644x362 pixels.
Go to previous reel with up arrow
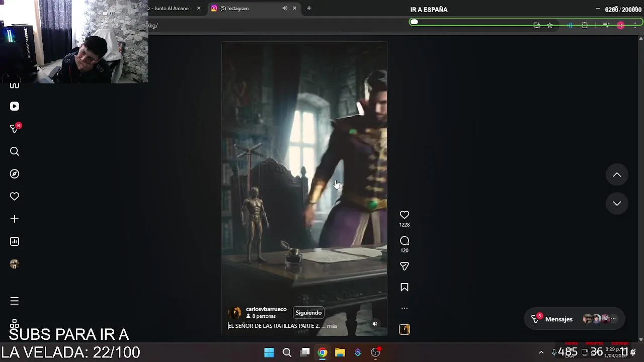[x=617, y=175]
